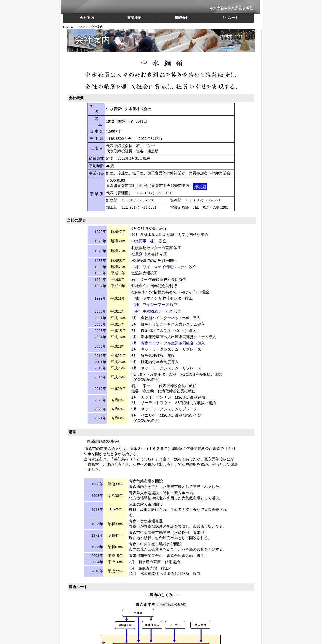Select 鮮魚処理施設 開設 entry
Image resolution: width=322 pixels, height=644 pixels.
click(x=153, y=356)
